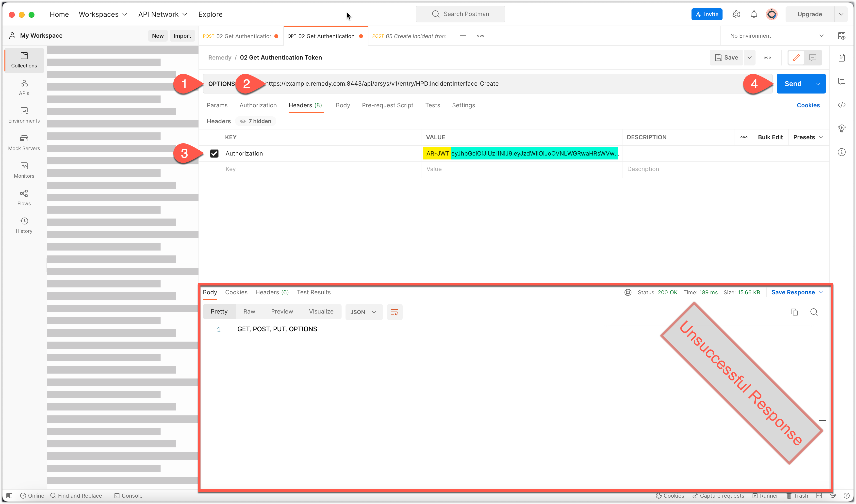856x504 pixels.
Task: Click the blue Send button
Action: (x=793, y=84)
